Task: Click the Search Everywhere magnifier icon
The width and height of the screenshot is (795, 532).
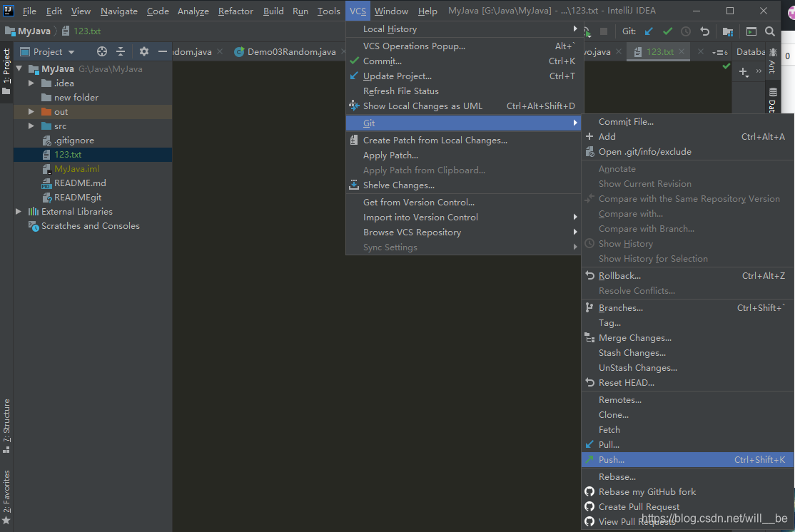Action: (x=769, y=31)
